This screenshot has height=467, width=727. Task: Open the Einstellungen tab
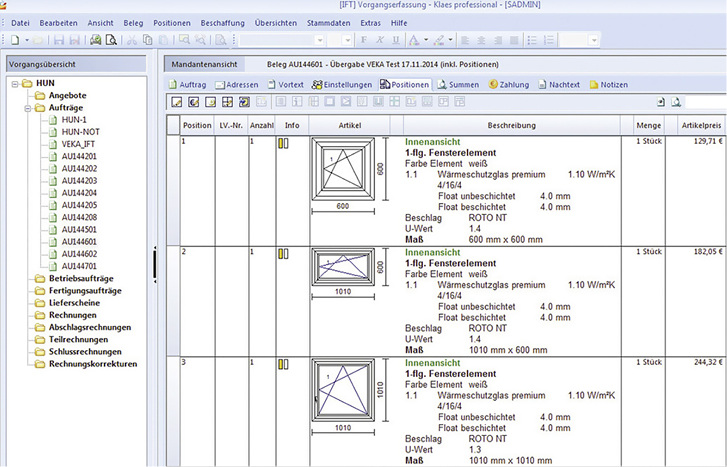342,85
